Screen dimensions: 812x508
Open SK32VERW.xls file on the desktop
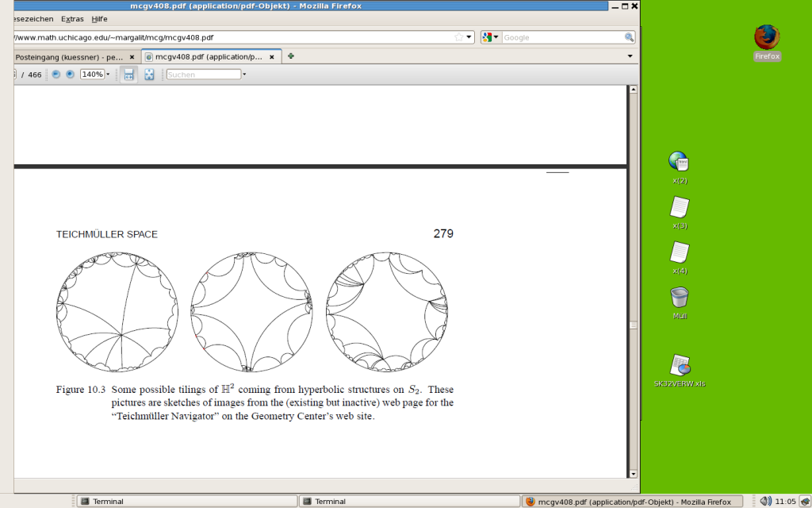click(680, 367)
